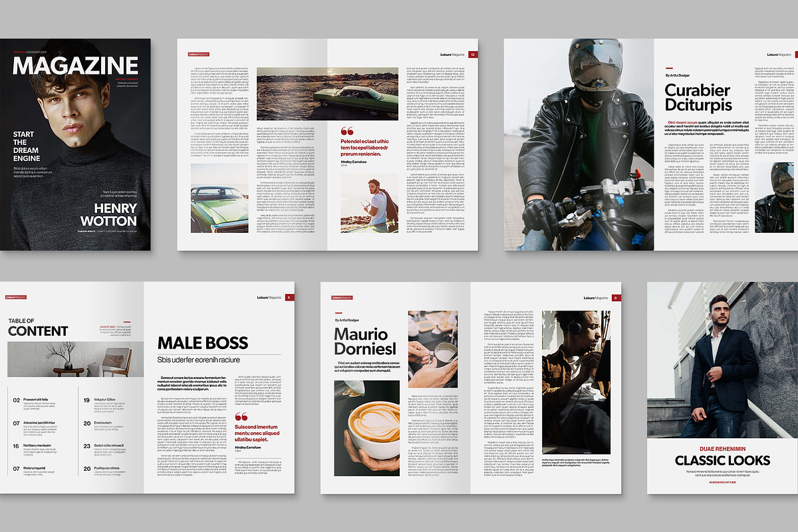Screen dimensions: 798x532
Task: Select the TABLE OF CONTENT heading
Action: point(38,327)
